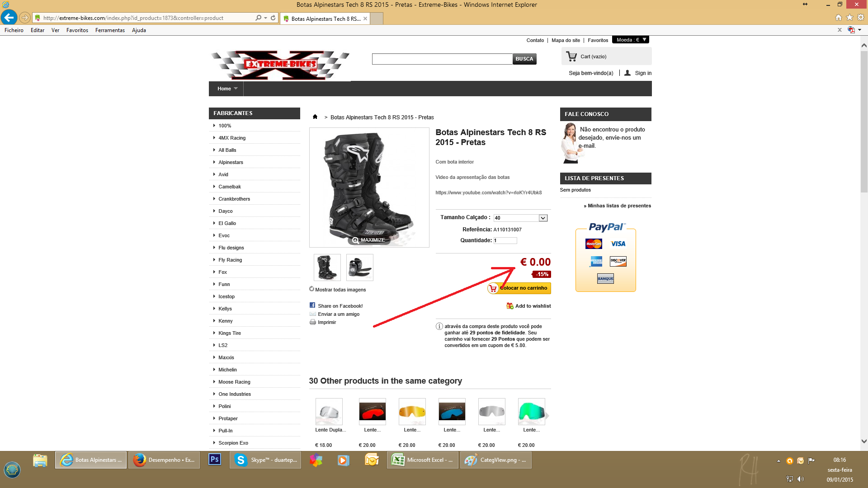
Task: Click Mostrar todas imagens link
Action: coord(340,290)
